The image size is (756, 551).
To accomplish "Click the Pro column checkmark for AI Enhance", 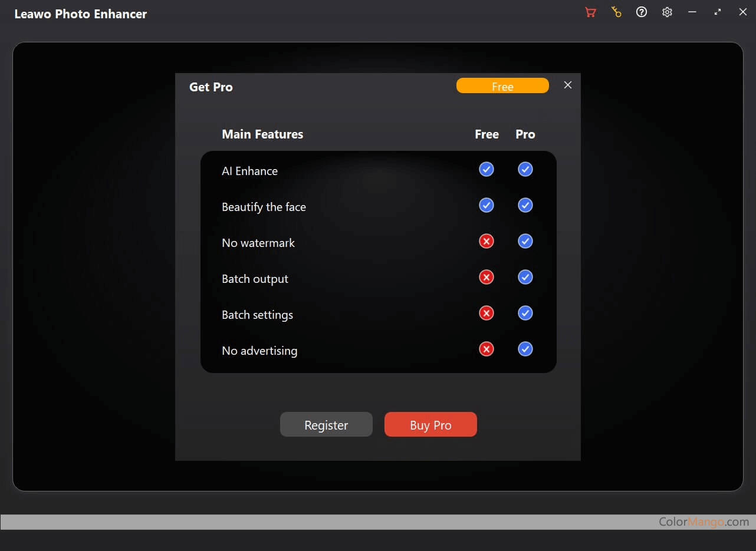I will 525,170.
